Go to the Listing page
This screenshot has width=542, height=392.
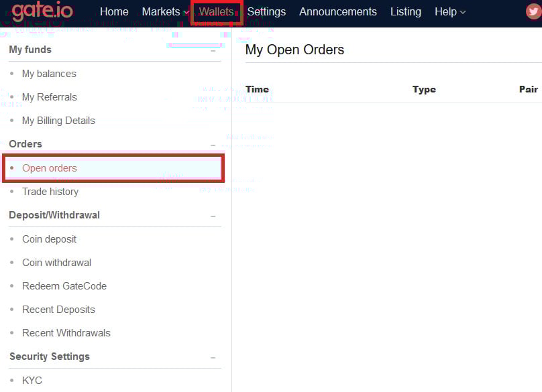point(405,12)
